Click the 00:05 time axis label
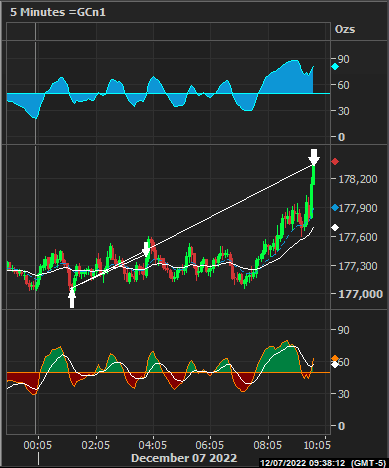 [x=38, y=445]
